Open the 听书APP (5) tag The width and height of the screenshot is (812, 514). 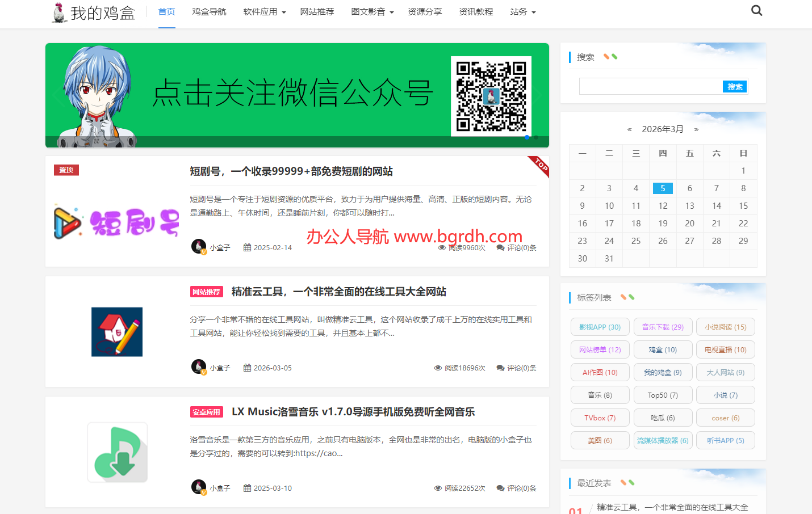coord(726,440)
